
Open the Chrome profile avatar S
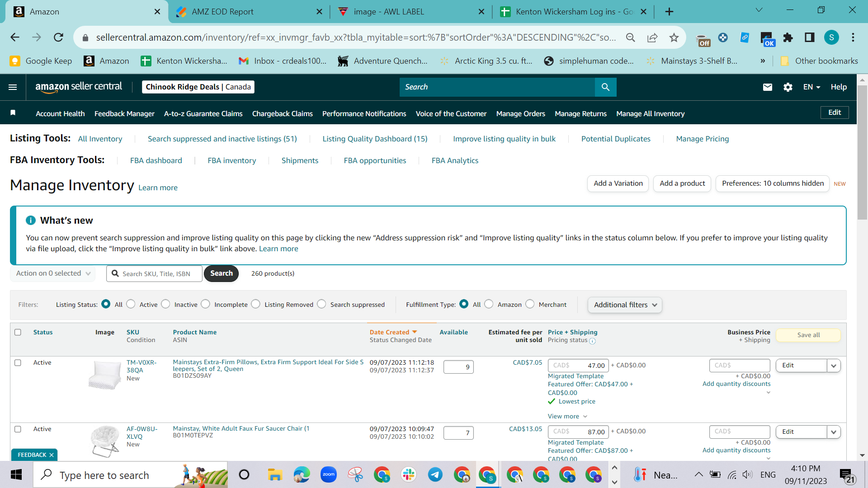pyautogui.click(x=831, y=38)
